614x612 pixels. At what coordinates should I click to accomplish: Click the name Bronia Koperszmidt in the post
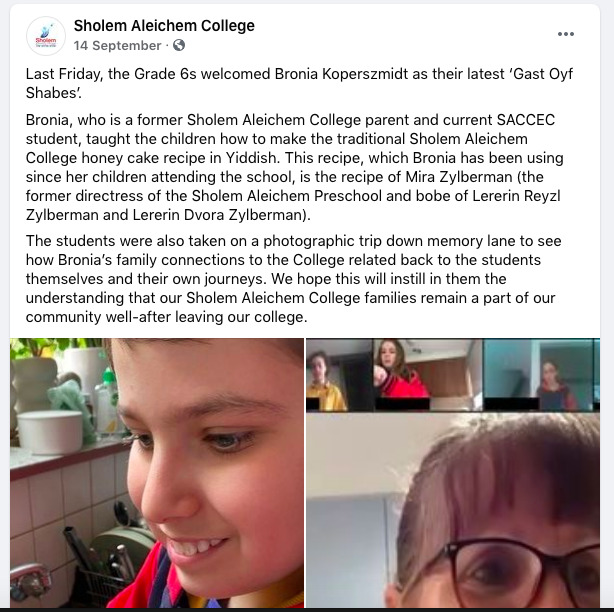(341, 74)
